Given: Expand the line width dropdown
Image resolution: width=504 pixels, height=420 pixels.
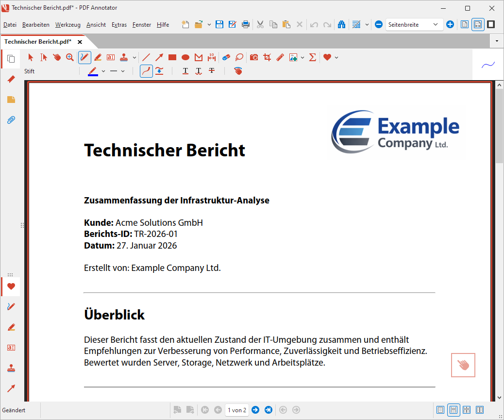Looking at the screenshot, I should pyautogui.click(x=123, y=71).
